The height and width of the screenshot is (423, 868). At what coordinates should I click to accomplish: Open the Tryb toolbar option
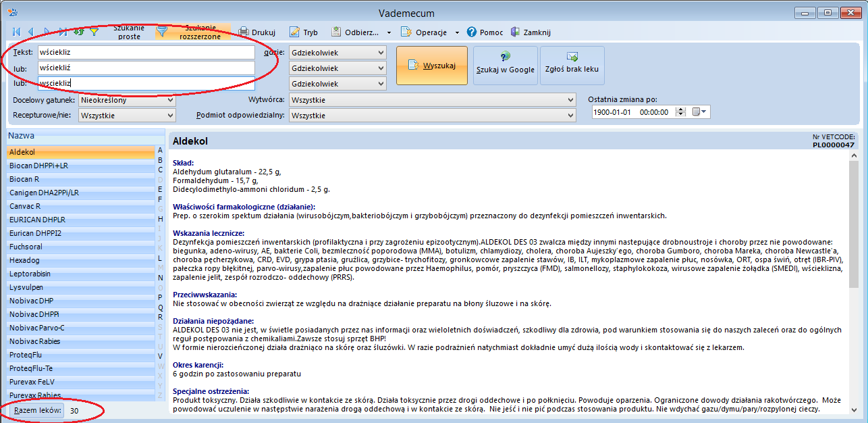tap(304, 32)
